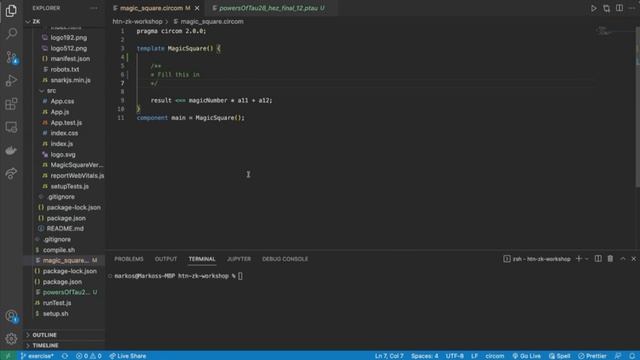The height and width of the screenshot is (360, 640).
Task: Select end of line sequence LF
Action: point(474,356)
